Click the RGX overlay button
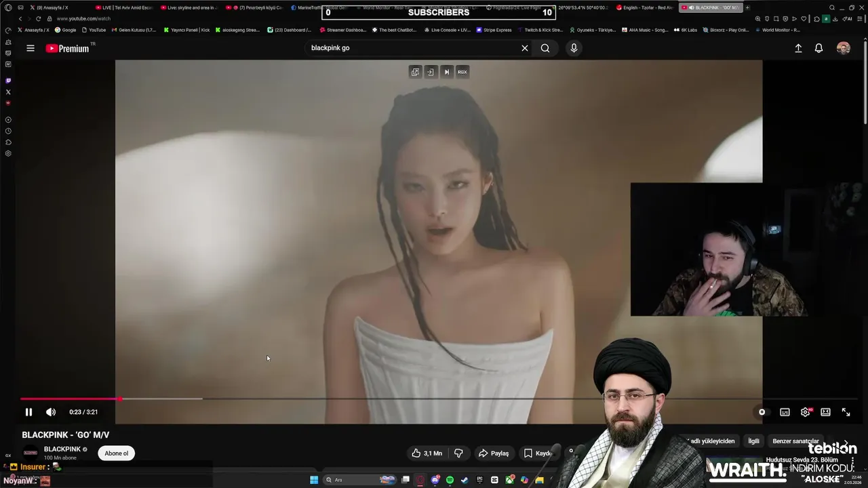Screen dimensions: 868x488 tap(462, 72)
